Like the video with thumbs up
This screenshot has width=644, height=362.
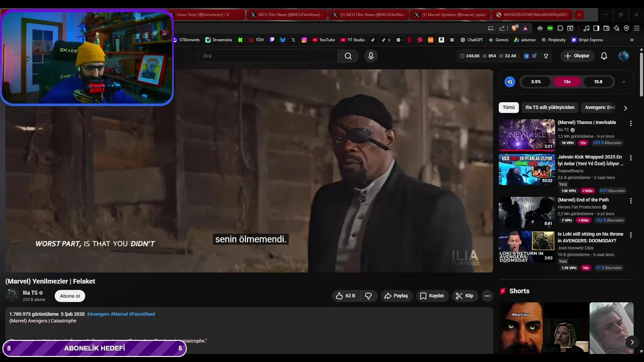[346, 296]
